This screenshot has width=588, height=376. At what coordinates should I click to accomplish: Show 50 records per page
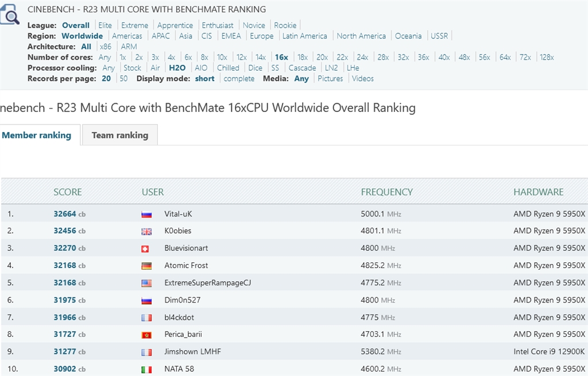point(123,79)
